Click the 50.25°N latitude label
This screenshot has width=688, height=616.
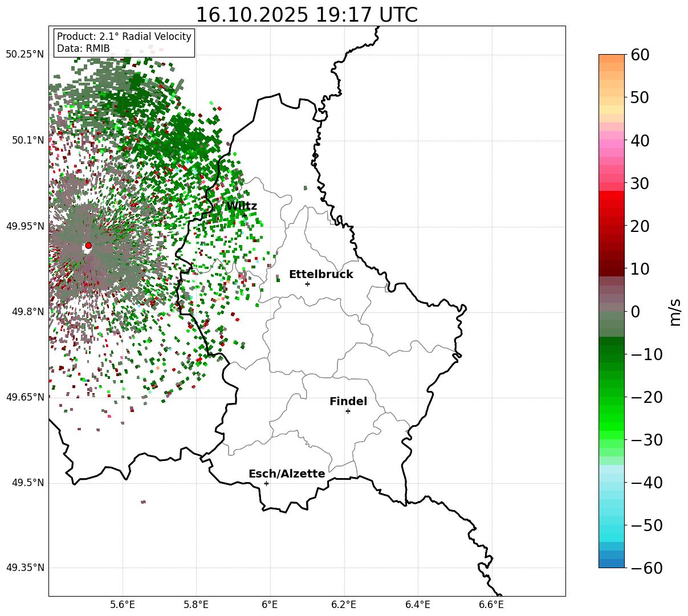[25, 55]
